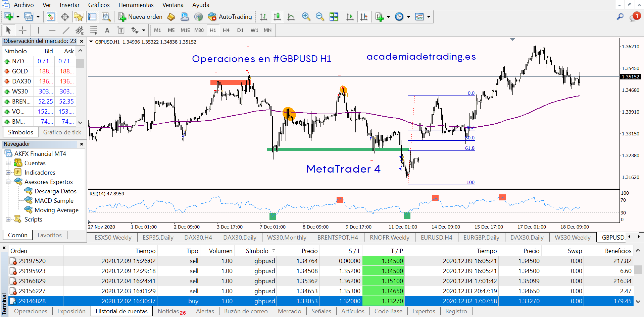
Task: Select the text label tool
Action: coord(121,30)
